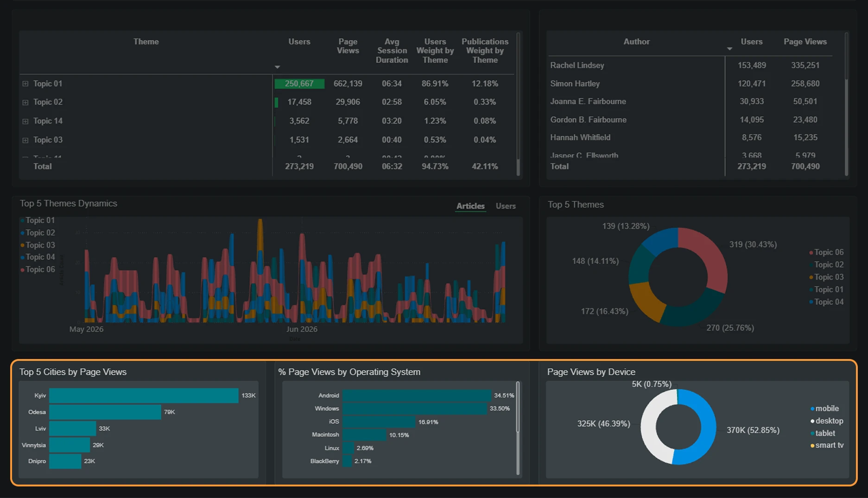868x498 pixels.
Task: Click the iOS bar in OS chart
Action: [x=379, y=422]
